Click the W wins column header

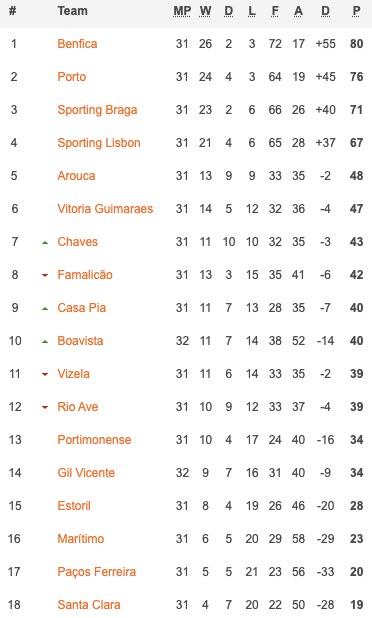click(205, 11)
